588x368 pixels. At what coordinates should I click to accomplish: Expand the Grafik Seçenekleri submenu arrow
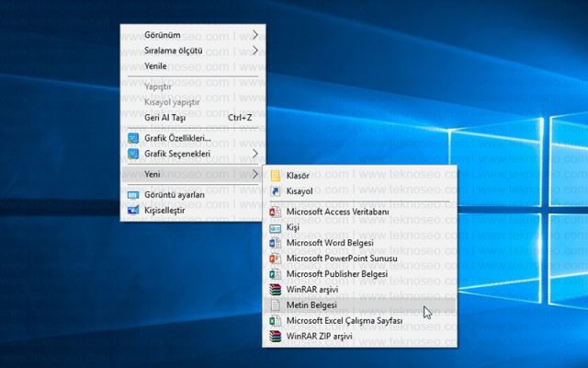pyautogui.click(x=255, y=154)
